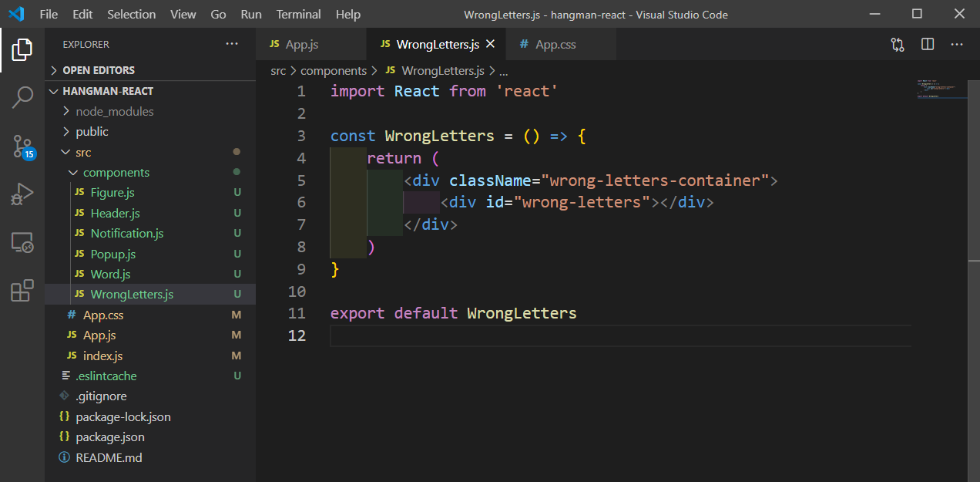
Task: Switch to the App.css editor tab
Action: tap(561, 45)
